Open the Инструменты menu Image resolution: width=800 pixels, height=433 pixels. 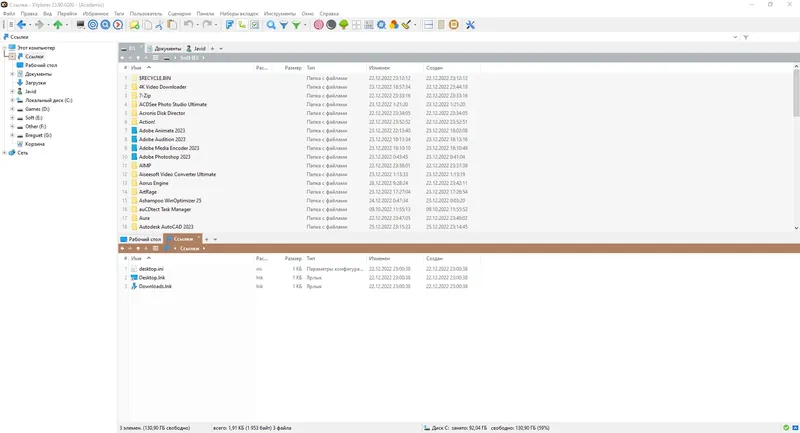tap(280, 14)
